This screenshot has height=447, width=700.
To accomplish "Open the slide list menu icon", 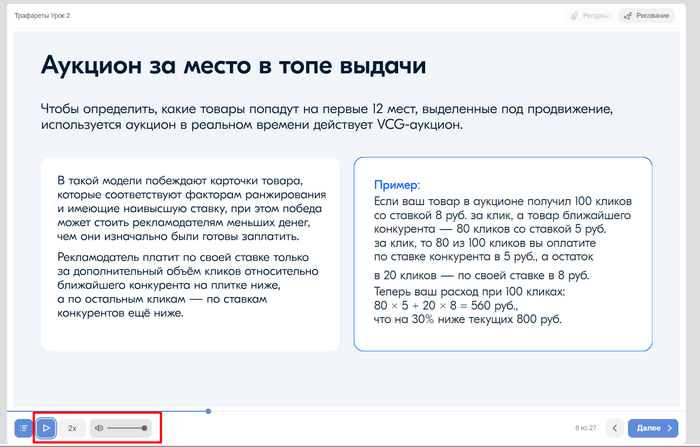I will [23, 428].
